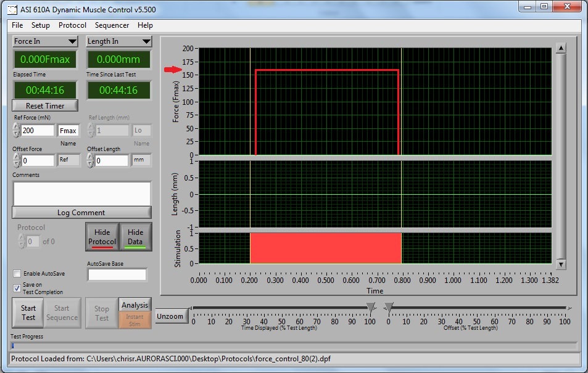Click the Test Progress bar
The width and height of the screenshot is (588, 373).
coord(294,346)
